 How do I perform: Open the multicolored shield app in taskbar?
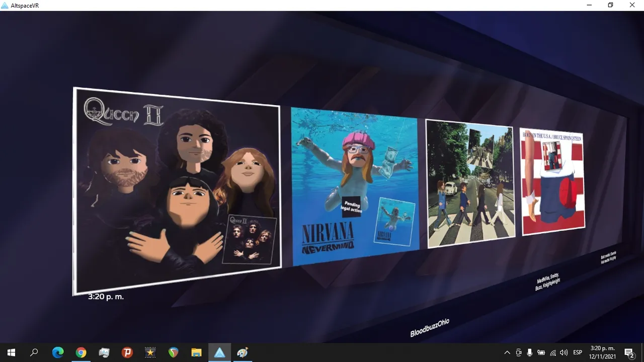[174, 352]
